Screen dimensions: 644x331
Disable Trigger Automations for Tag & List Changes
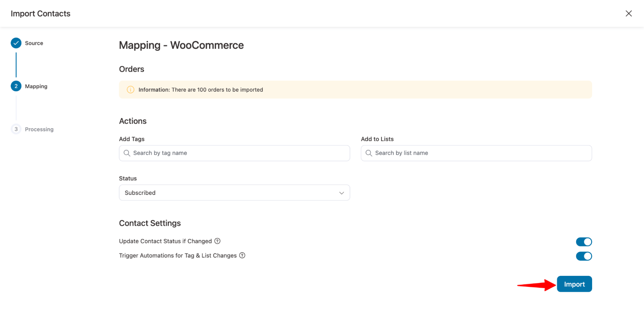click(584, 256)
